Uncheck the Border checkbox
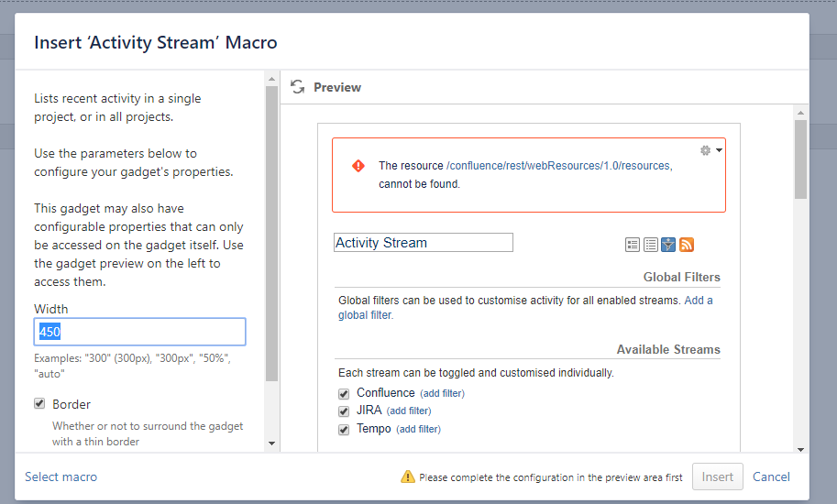Image resolution: width=837 pixels, height=504 pixels. click(39, 404)
